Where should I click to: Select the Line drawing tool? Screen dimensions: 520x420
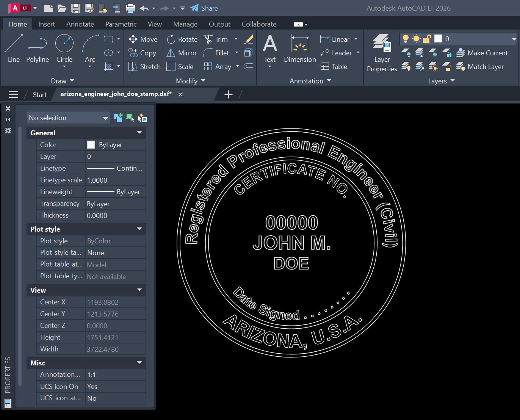(x=14, y=49)
